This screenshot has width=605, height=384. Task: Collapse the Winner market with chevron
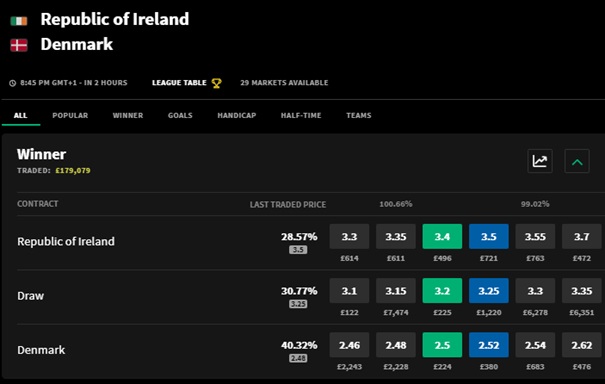click(x=577, y=161)
